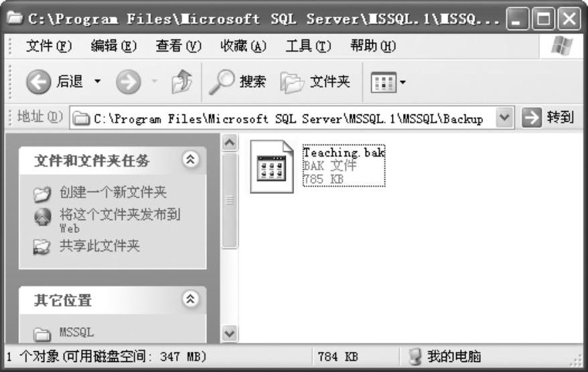Click the sidebar scrollbar down arrow
The image size is (588, 372).
[x=230, y=333]
